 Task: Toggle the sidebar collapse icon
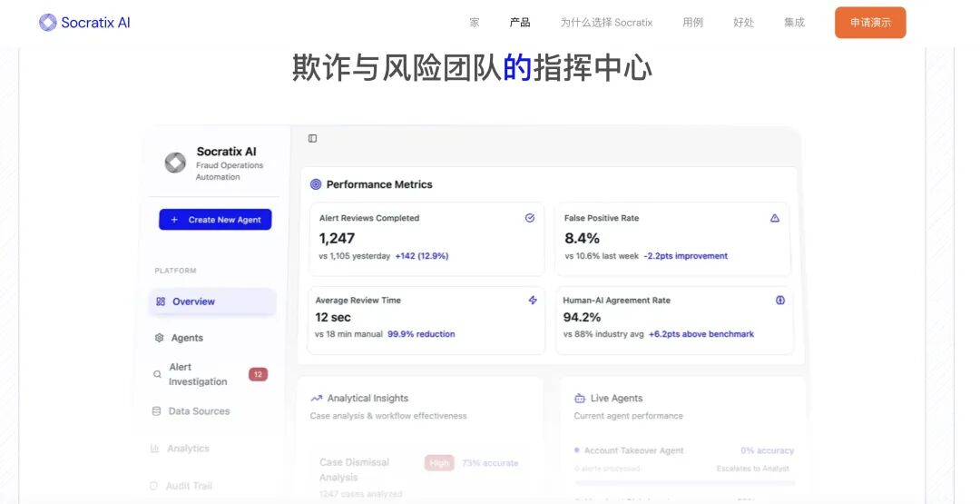pyautogui.click(x=312, y=138)
